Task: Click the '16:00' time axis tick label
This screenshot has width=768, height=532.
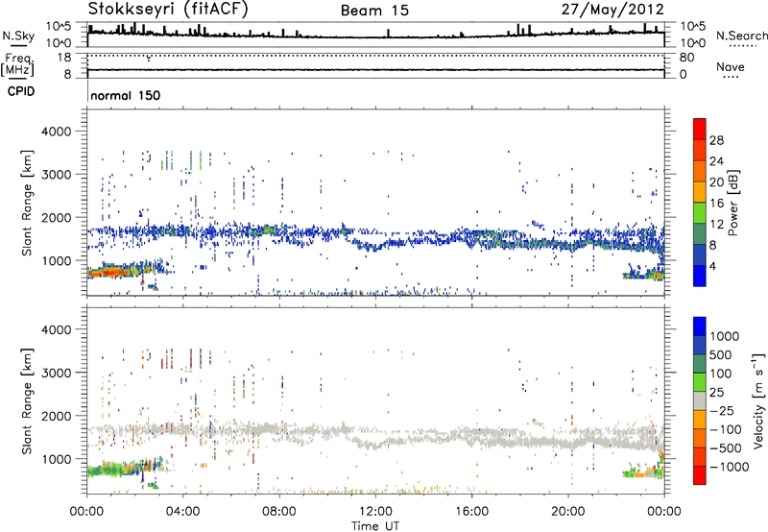Action: (471, 512)
